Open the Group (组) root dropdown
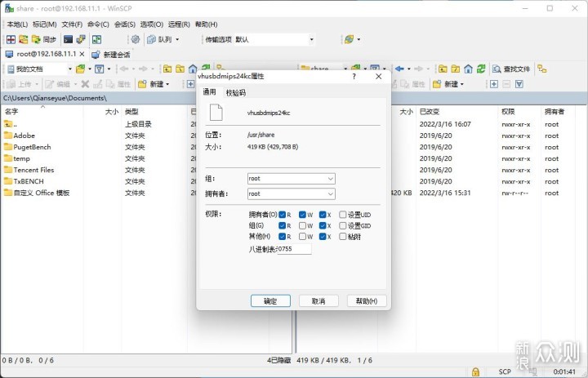This screenshot has width=588, height=378. tap(292, 179)
